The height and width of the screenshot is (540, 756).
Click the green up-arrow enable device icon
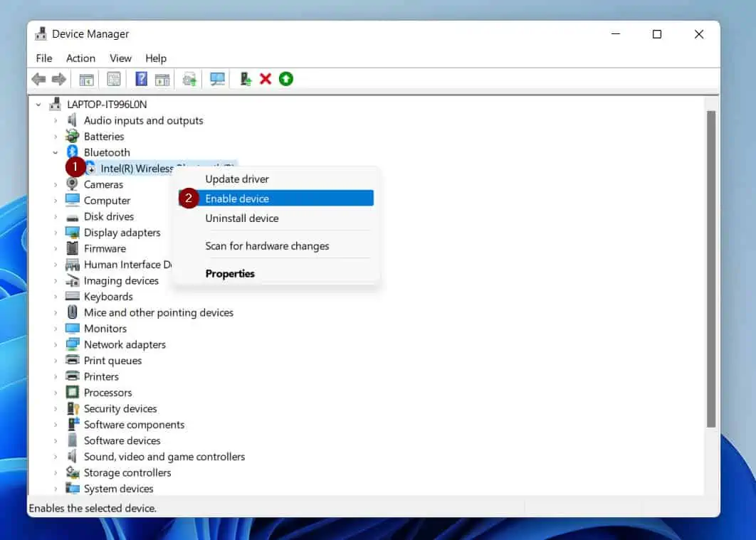tap(285, 79)
